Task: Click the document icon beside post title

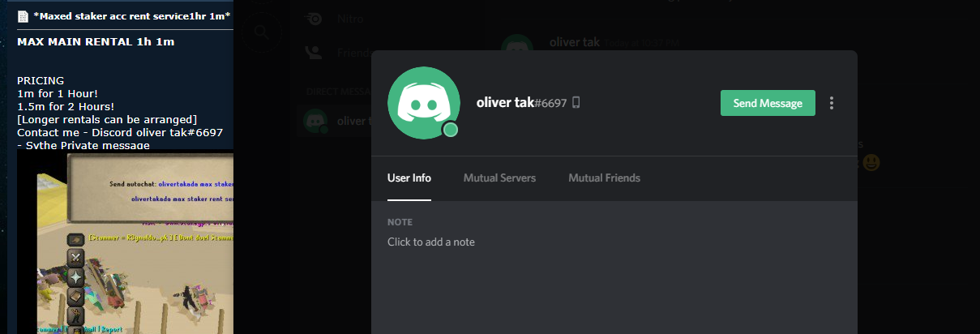Action: tap(23, 16)
